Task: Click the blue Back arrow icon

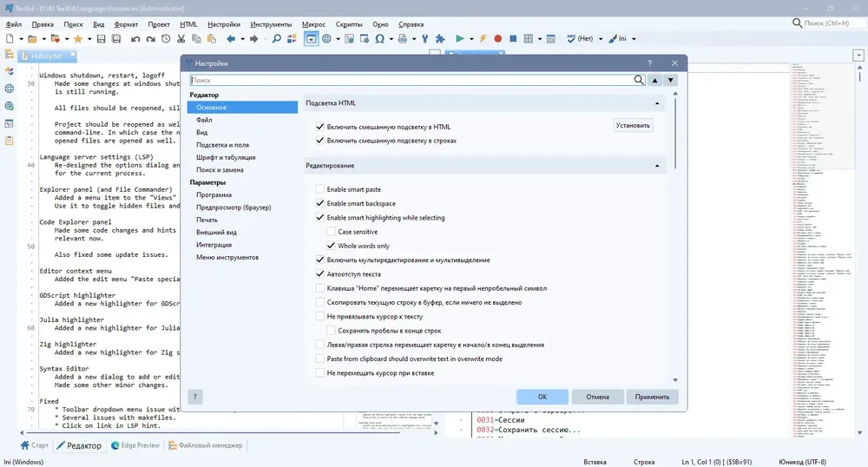Action: (x=231, y=39)
